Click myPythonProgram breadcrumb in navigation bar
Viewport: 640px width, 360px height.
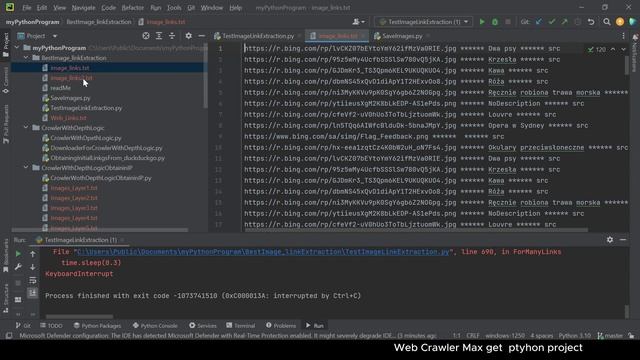[33, 22]
